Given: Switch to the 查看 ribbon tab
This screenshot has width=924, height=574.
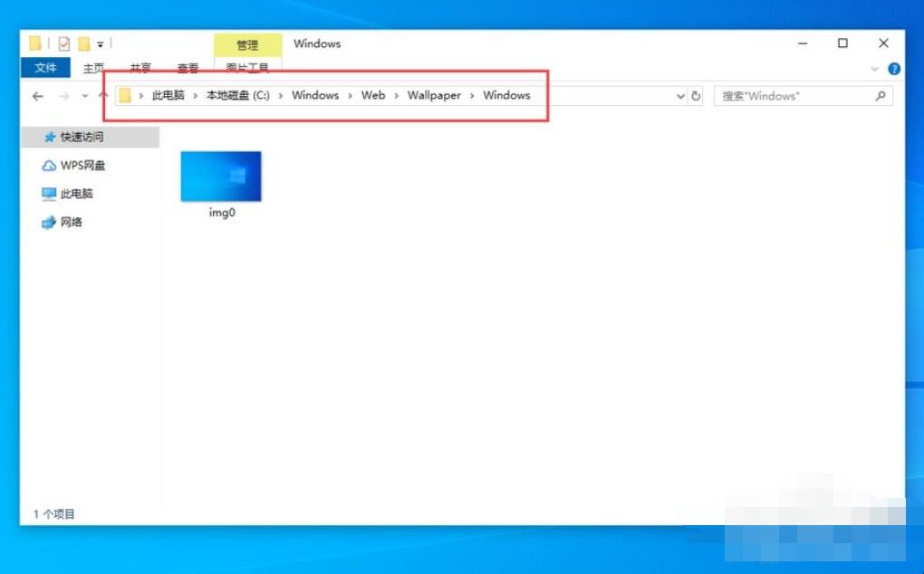Looking at the screenshot, I should [188, 68].
